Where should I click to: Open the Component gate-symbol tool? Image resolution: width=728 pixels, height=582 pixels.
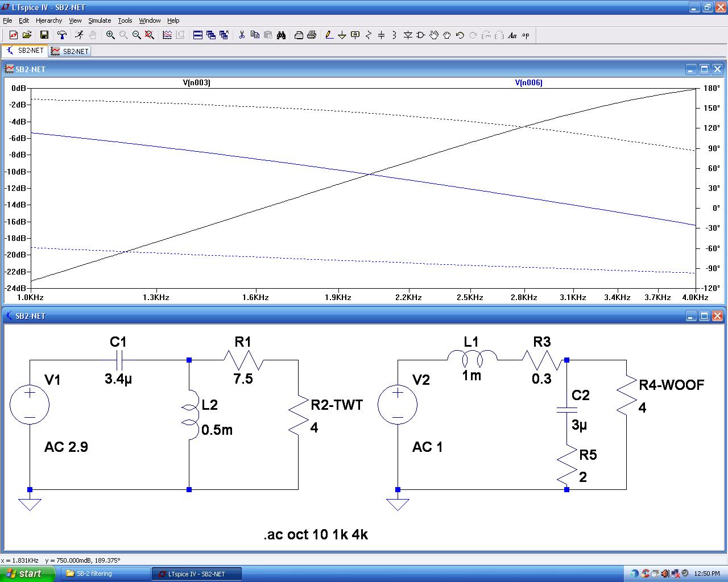pos(421,35)
